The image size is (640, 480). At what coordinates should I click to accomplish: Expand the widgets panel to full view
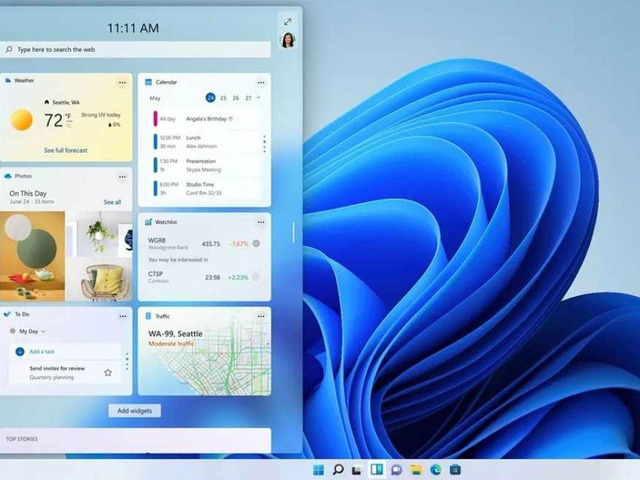(x=288, y=21)
